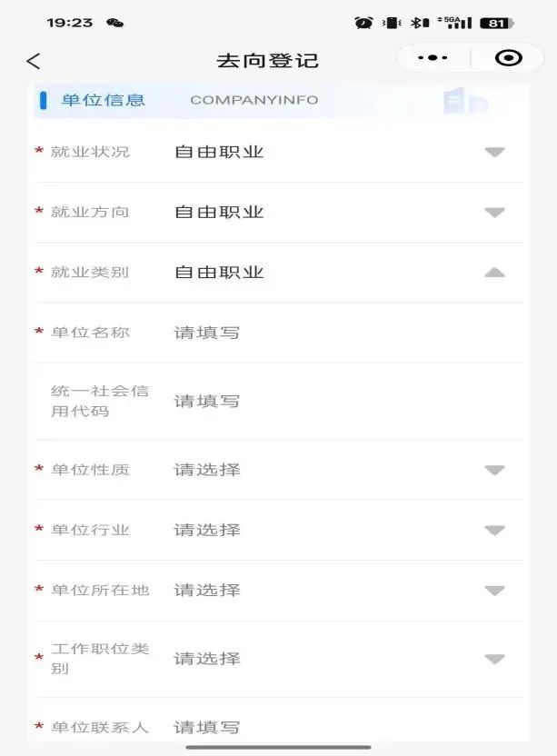This screenshot has width=557, height=756.
Task: Tap the 去向登记 page title
Action: (268, 61)
